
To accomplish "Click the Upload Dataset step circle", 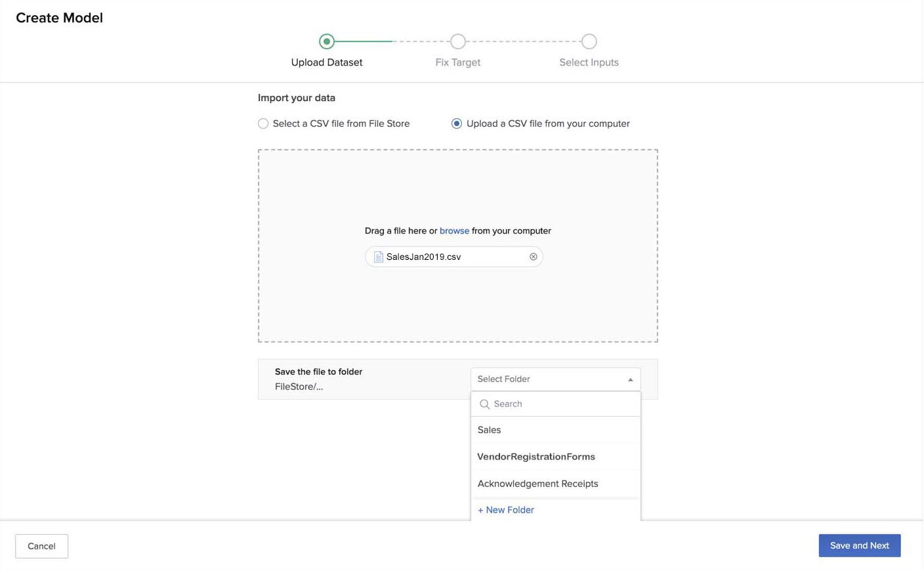I will pos(327,41).
